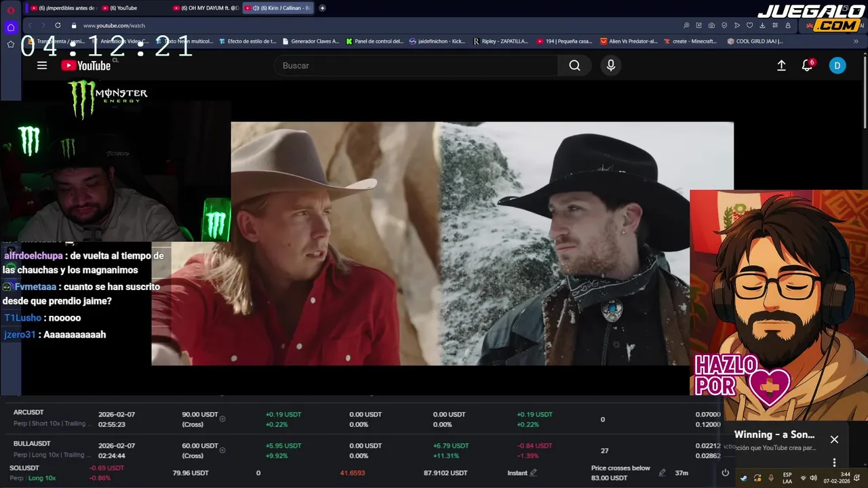Open the YouTube upload/create icon
The height and width of the screenshot is (488, 868).
click(x=781, y=66)
